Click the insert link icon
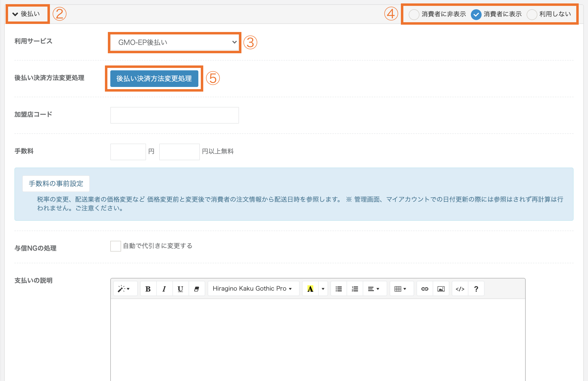 (x=425, y=289)
